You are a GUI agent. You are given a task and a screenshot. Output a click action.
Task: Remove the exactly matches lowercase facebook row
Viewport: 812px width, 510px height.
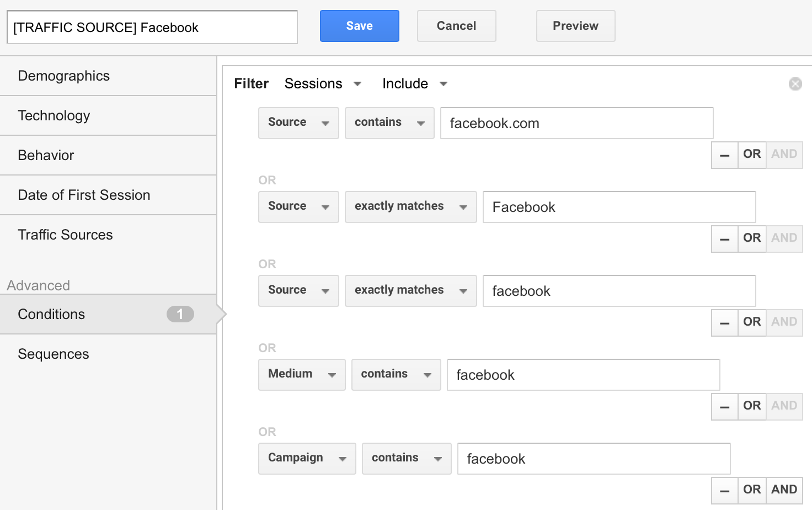(x=725, y=323)
